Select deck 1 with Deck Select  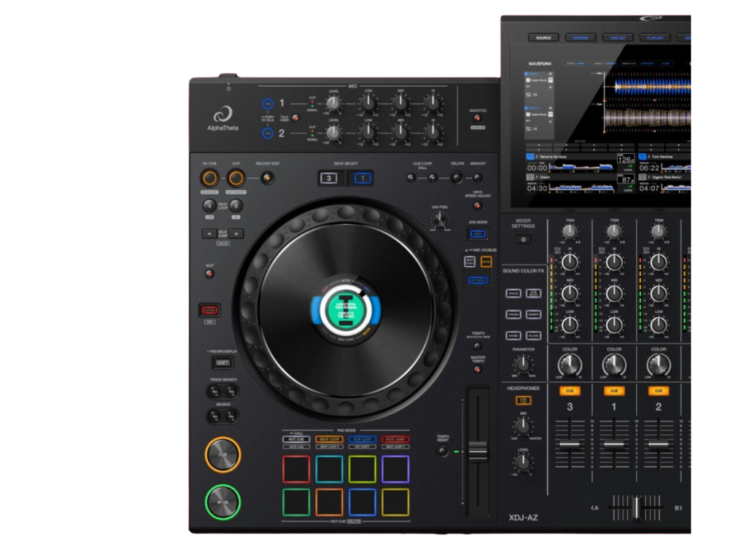click(362, 178)
